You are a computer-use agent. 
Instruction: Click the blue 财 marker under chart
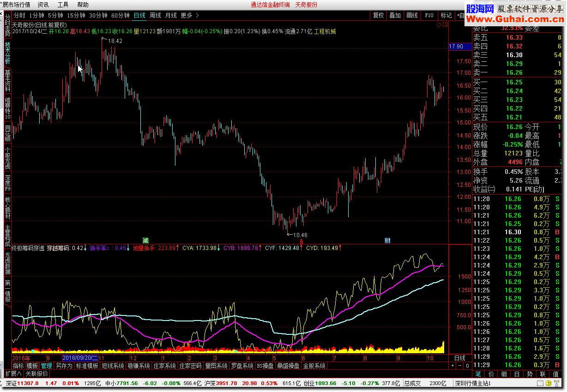click(387, 240)
